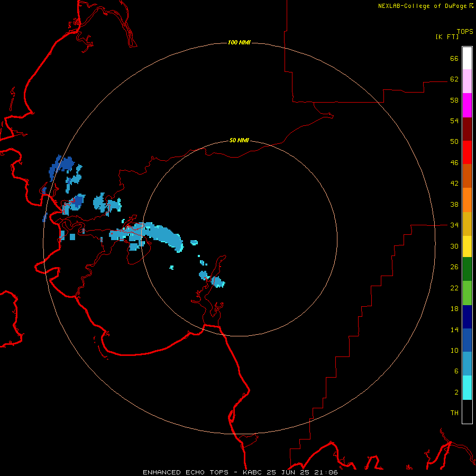Click the 46 legend value
Viewport: 476px width, 476px height.
[x=454, y=163]
